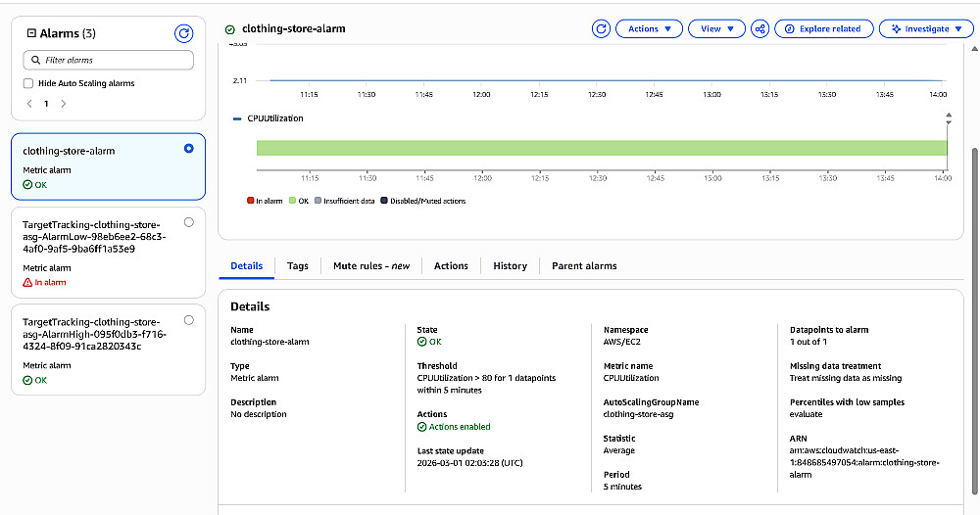980x515 pixels.
Task: Click the CPUUtilization legend marker
Action: pos(238,118)
